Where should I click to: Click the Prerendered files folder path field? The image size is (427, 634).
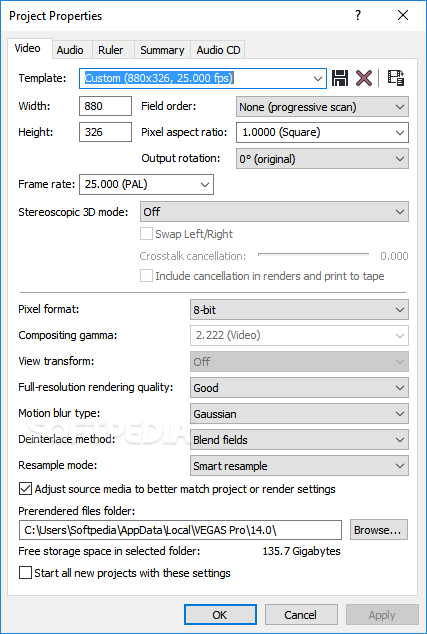tap(180, 530)
